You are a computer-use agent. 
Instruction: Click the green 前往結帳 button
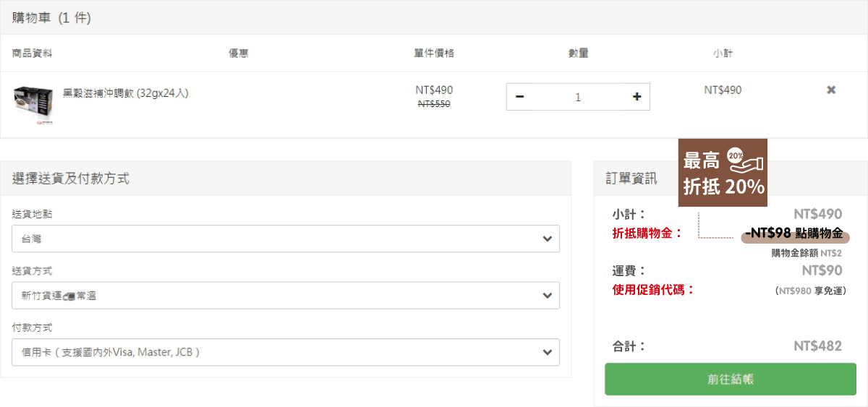[731, 379]
